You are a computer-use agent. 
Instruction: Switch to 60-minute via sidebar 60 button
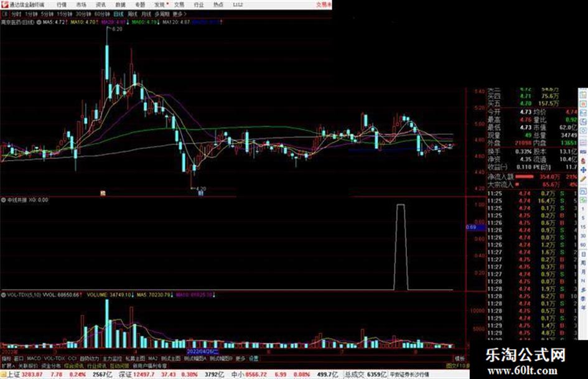pos(583,245)
